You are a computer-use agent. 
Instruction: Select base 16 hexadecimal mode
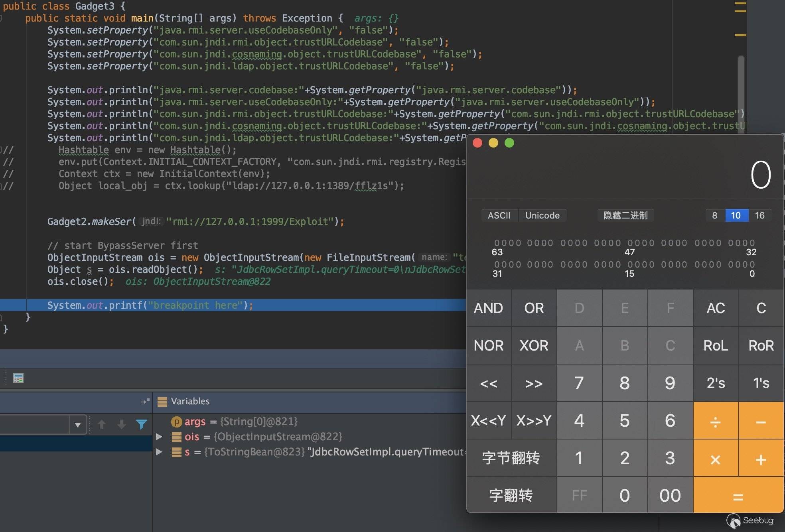coord(759,215)
